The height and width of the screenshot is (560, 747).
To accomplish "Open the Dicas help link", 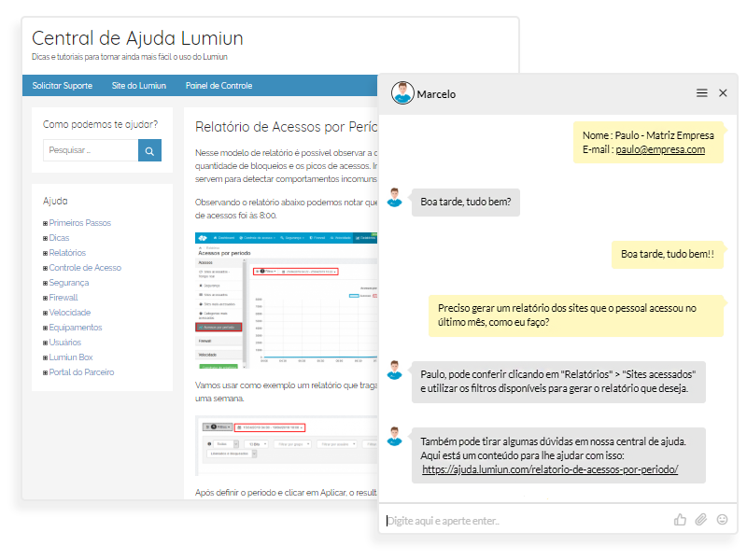I will (x=59, y=238).
